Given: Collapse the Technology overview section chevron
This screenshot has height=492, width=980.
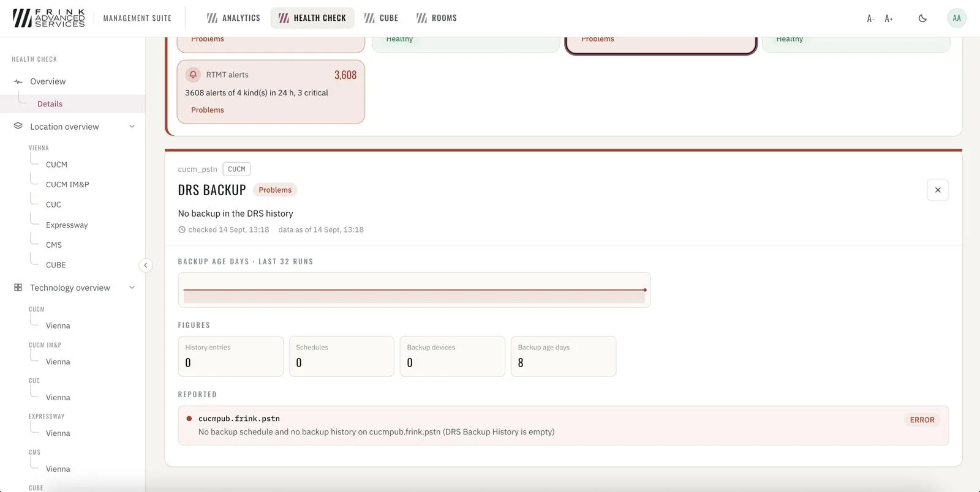Looking at the screenshot, I should tap(132, 288).
